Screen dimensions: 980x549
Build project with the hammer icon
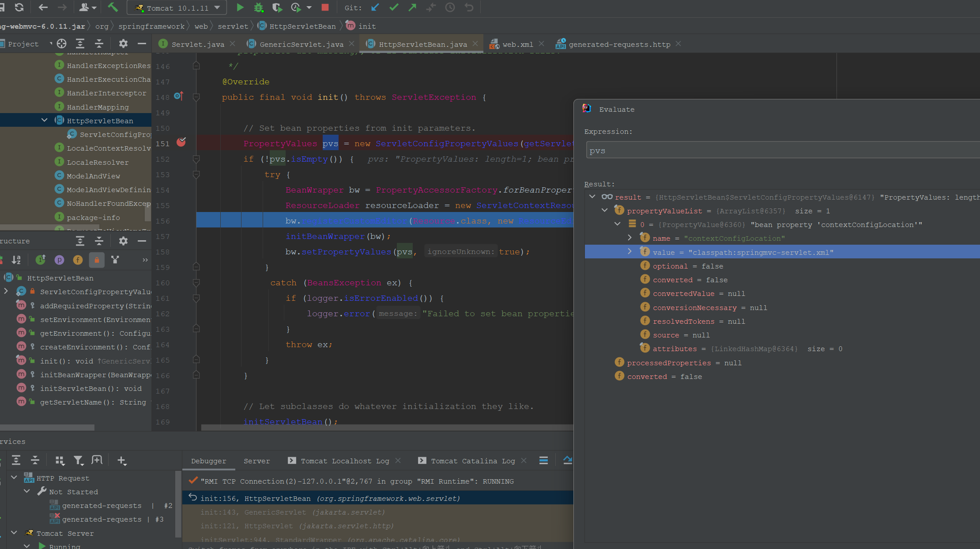[113, 8]
